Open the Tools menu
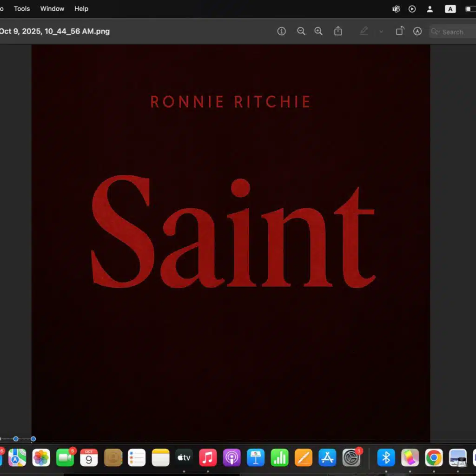The width and height of the screenshot is (476, 476). pyautogui.click(x=22, y=9)
